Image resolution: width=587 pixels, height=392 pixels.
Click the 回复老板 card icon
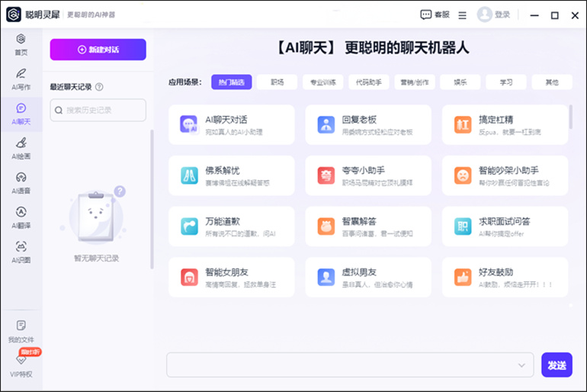click(326, 124)
